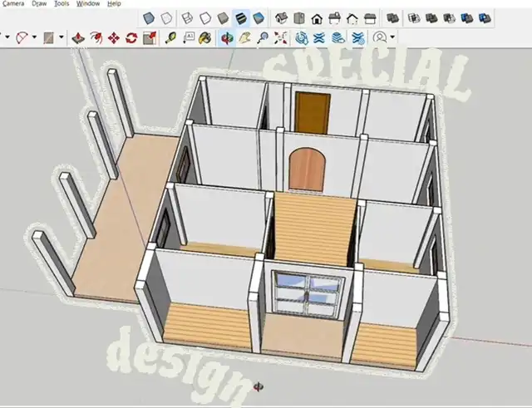Select the Follow Me tool

point(96,37)
